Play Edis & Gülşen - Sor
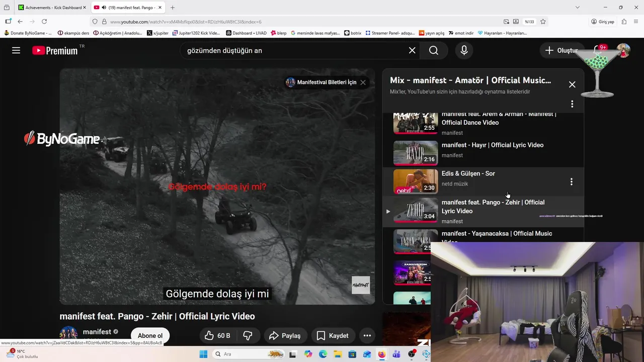644x362 pixels. [468, 173]
